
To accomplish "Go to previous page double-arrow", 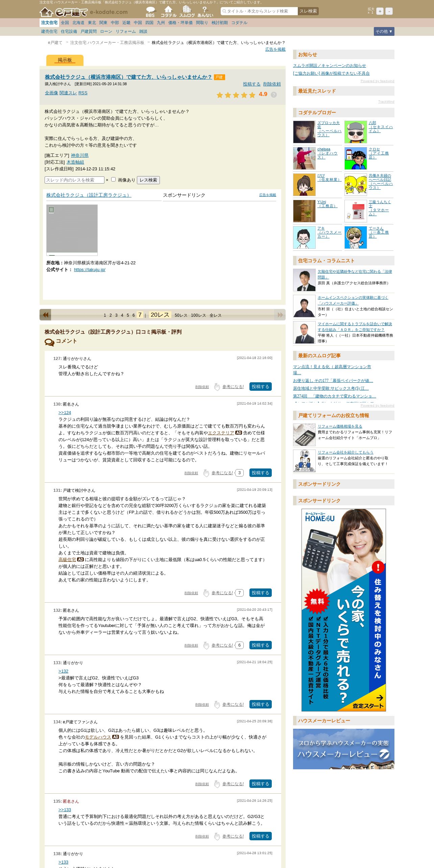I will point(45,315).
